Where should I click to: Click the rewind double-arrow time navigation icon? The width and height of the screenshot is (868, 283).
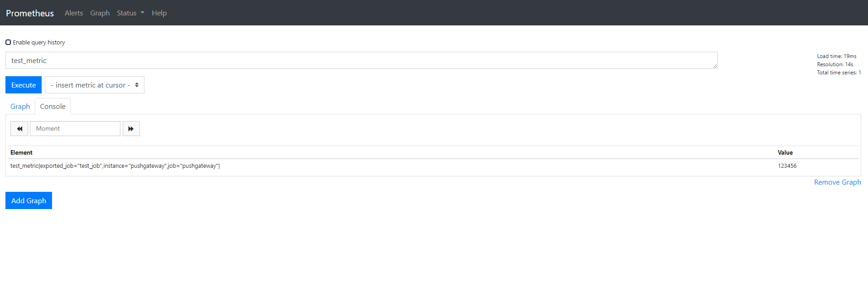pyautogui.click(x=19, y=128)
